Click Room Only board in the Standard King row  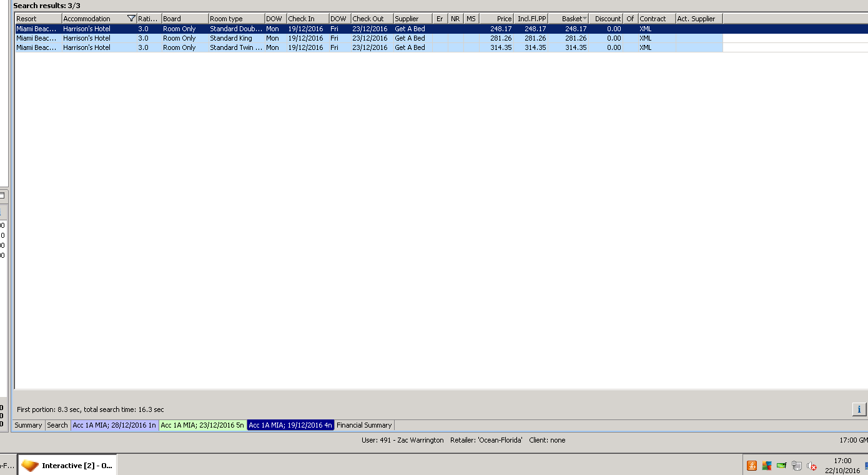coord(185,38)
